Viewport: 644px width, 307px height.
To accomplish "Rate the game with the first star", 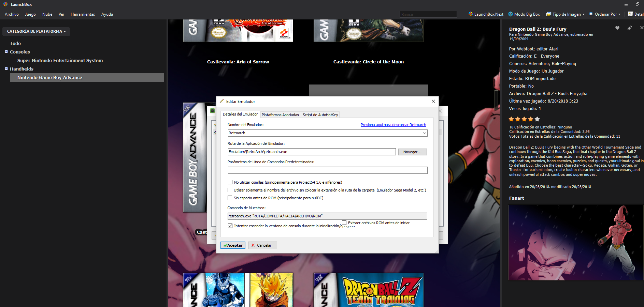I will tap(511, 119).
